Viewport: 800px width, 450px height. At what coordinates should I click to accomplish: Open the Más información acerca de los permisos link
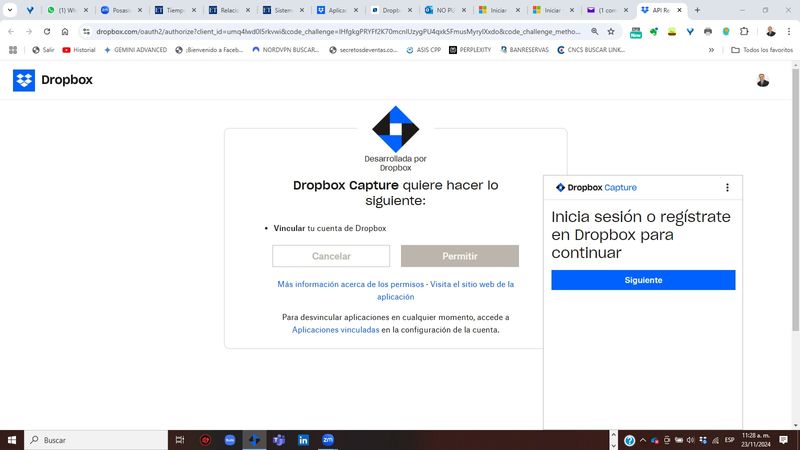[x=351, y=284]
